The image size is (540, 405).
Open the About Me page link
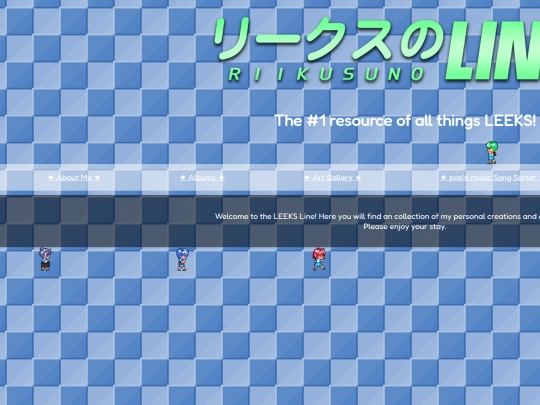pyautogui.click(x=74, y=178)
